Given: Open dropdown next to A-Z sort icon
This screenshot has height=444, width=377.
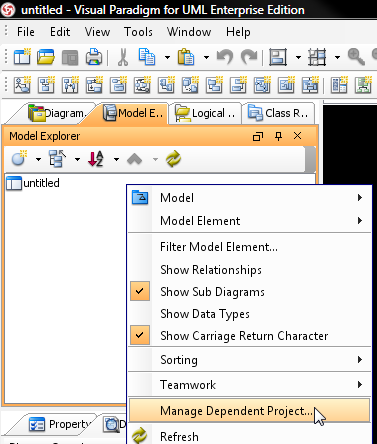Looking at the screenshot, I should pyautogui.click(x=116, y=159).
